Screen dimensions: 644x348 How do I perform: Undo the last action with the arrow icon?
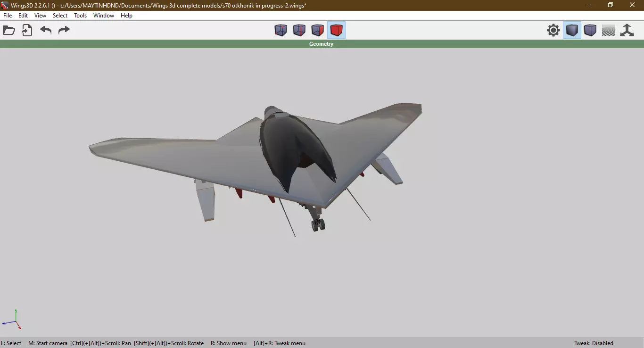46,30
